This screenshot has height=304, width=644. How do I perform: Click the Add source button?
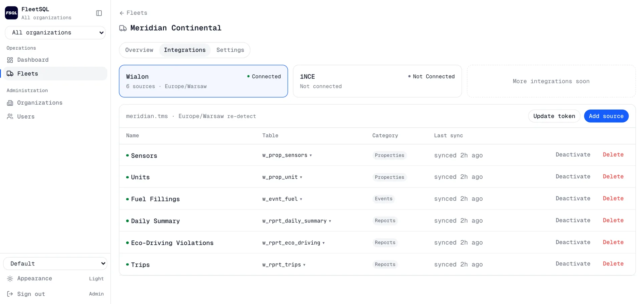tap(606, 116)
